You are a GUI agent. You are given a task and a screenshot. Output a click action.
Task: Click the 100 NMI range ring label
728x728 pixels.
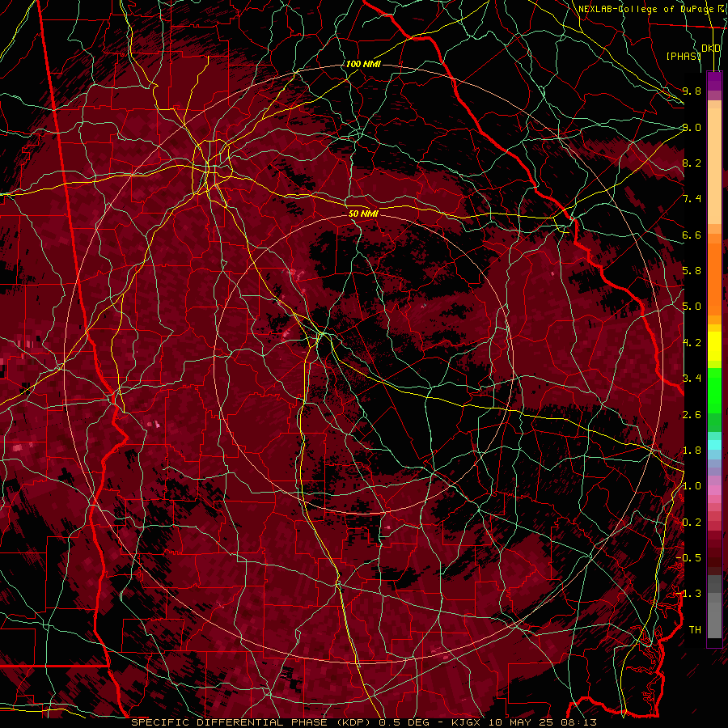(x=363, y=64)
